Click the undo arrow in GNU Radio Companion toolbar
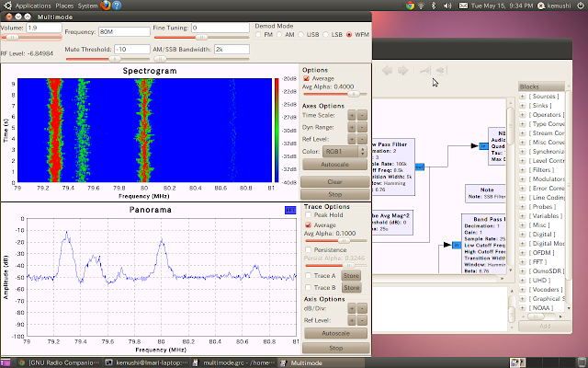588x368 pixels. pyautogui.click(x=387, y=70)
